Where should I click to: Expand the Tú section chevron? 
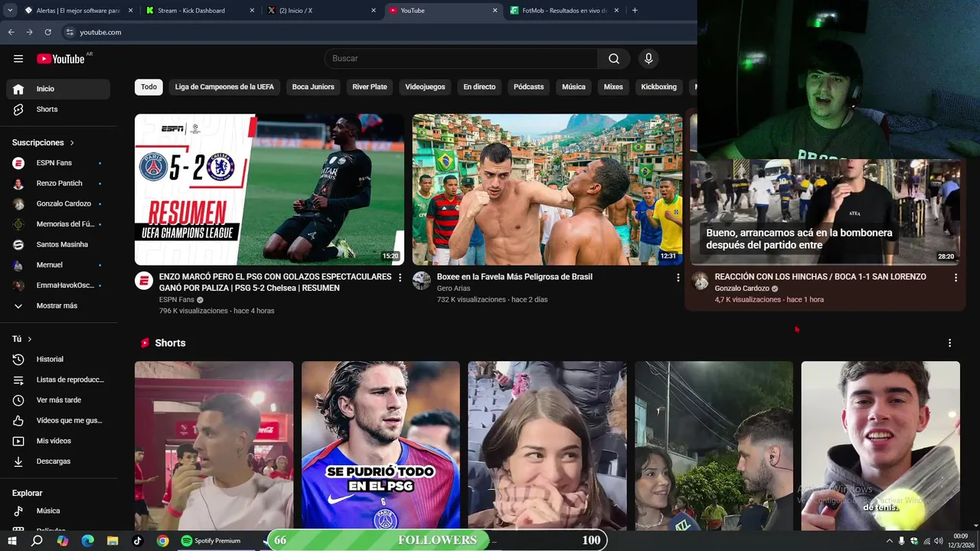click(30, 339)
